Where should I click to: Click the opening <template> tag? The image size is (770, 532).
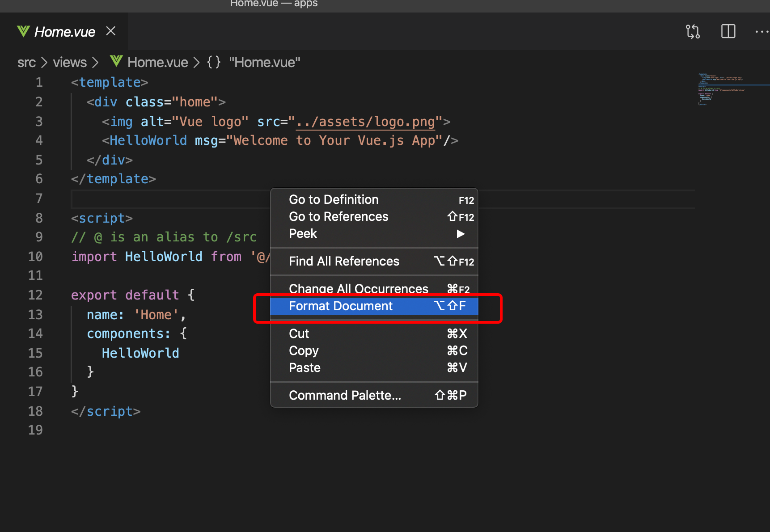tap(110, 82)
